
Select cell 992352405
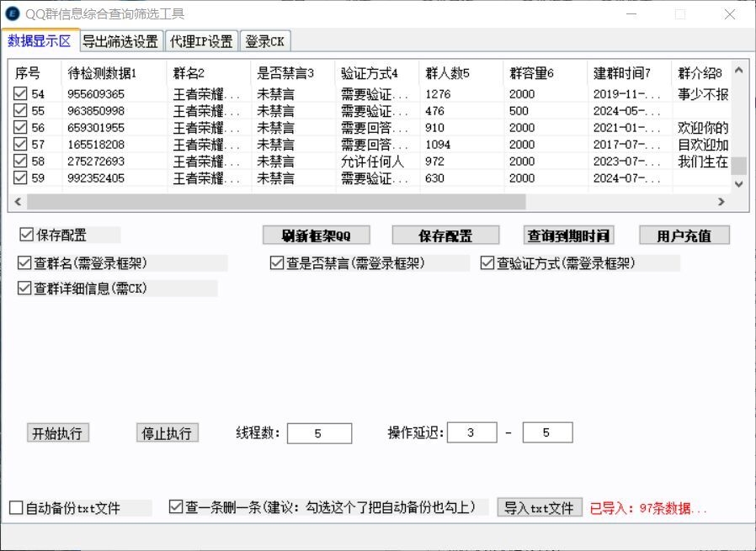96,177
